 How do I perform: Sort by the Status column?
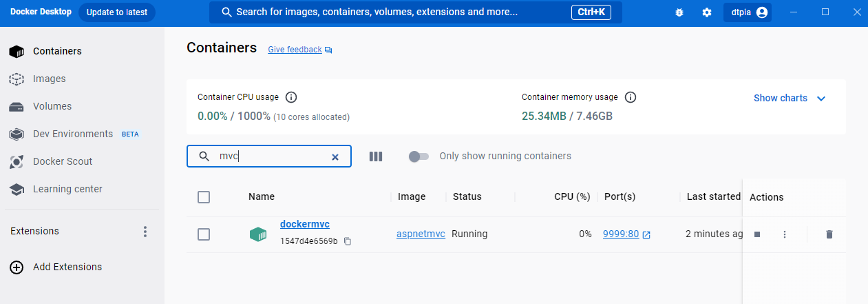(x=467, y=196)
